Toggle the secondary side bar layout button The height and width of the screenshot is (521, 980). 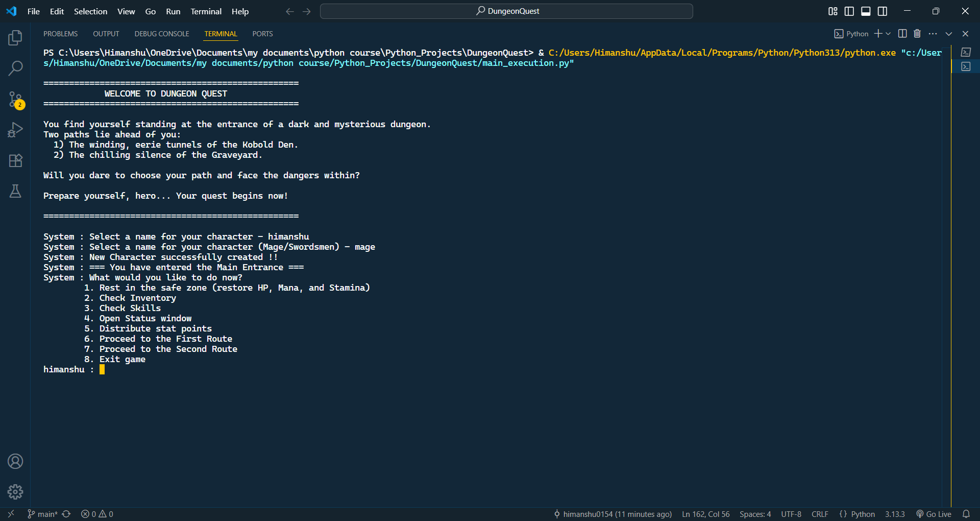point(882,11)
